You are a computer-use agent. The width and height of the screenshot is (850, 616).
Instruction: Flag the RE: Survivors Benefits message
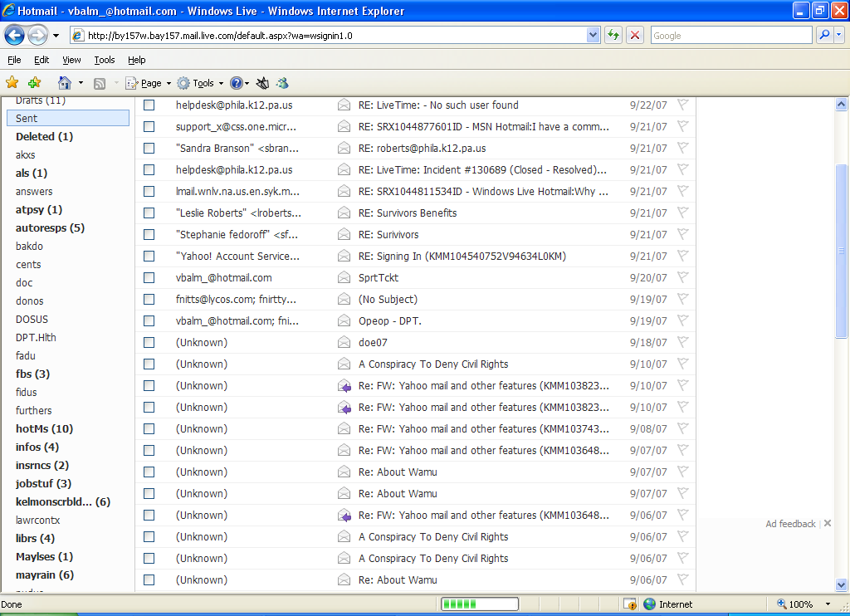tap(682, 213)
